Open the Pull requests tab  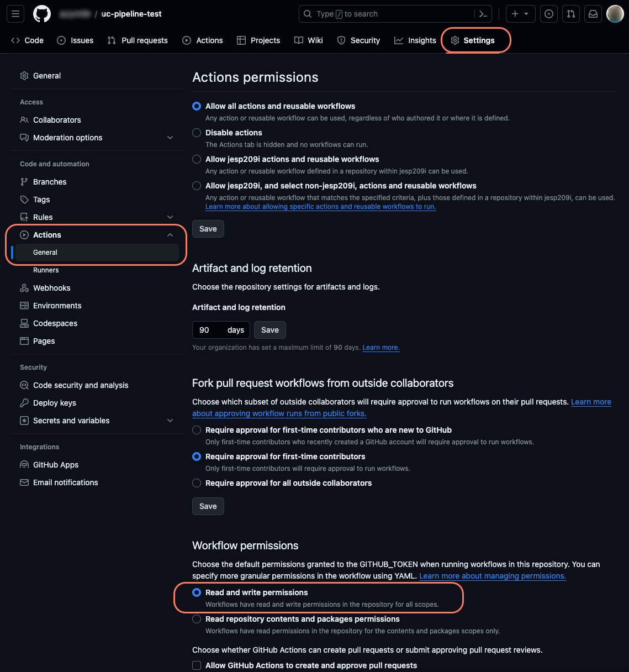(x=138, y=40)
